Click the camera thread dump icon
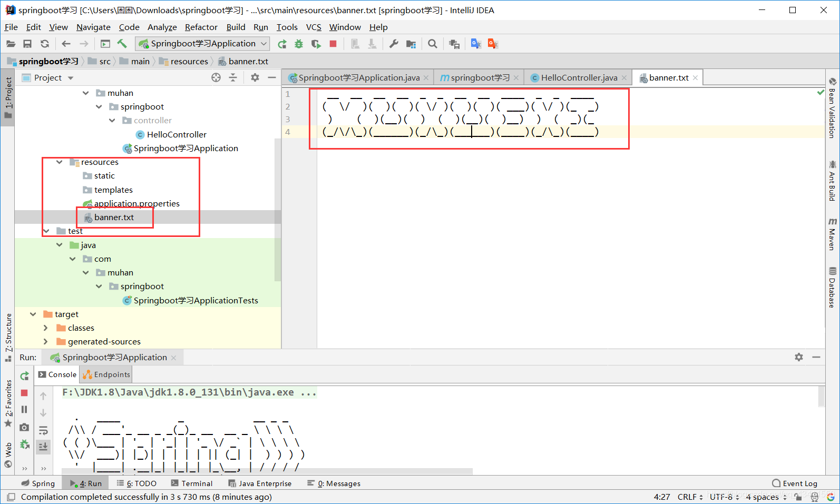Image resolution: width=840 pixels, height=504 pixels. (24, 427)
